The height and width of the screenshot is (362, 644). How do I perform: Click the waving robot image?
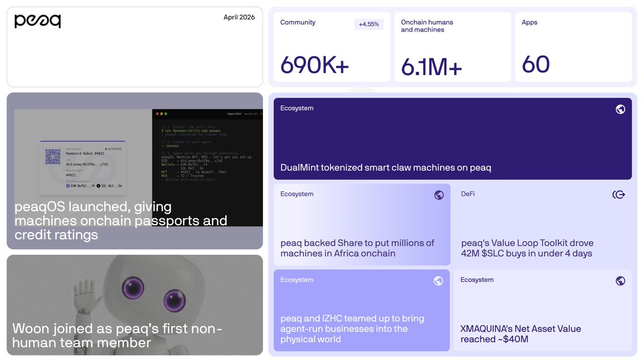[135, 305]
